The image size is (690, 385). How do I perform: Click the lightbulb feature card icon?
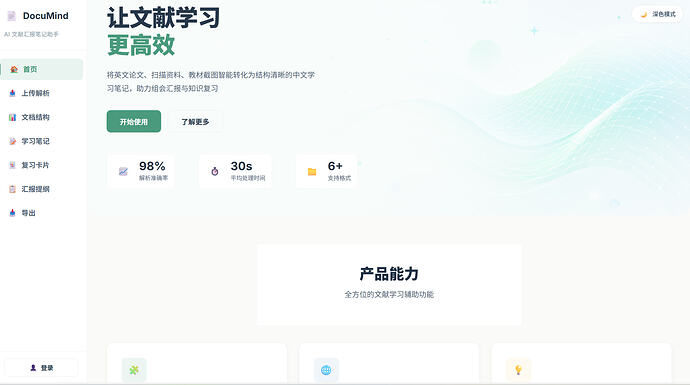518,370
